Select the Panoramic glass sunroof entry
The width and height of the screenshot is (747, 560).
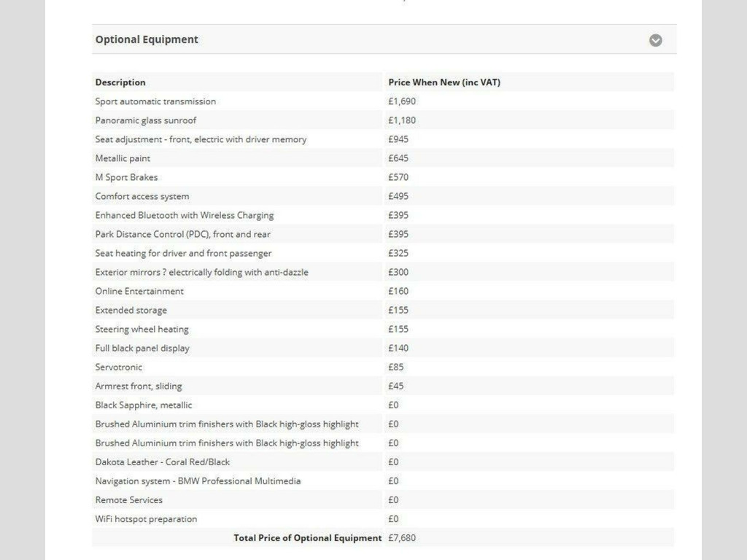(146, 120)
